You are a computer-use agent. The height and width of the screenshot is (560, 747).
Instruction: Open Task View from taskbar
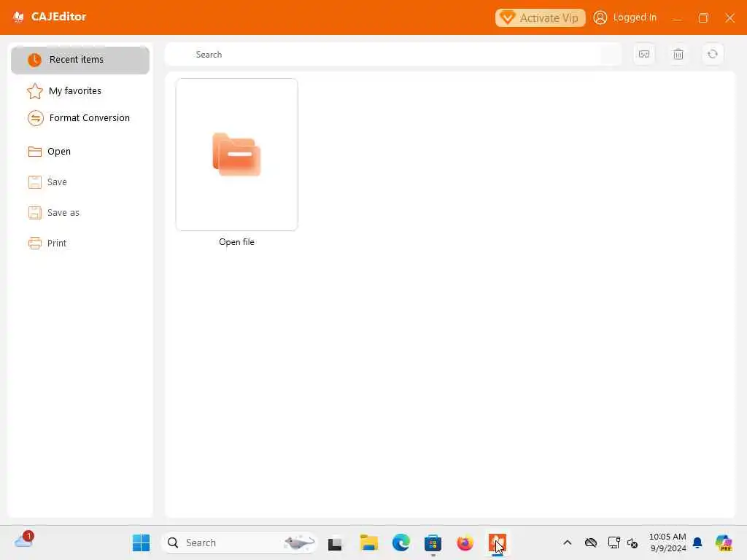335,542
